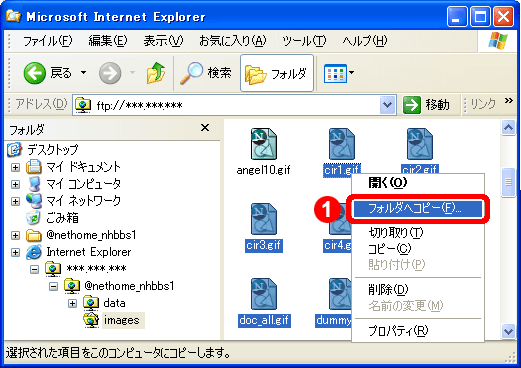Collapse the ***.***.*** FTP server node
Viewport: 521px width, 368px height.
(34, 269)
